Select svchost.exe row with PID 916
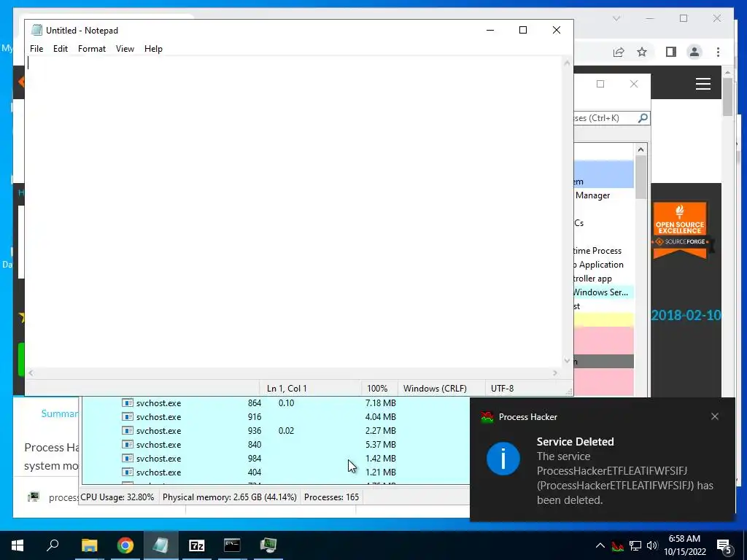 pos(276,416)
